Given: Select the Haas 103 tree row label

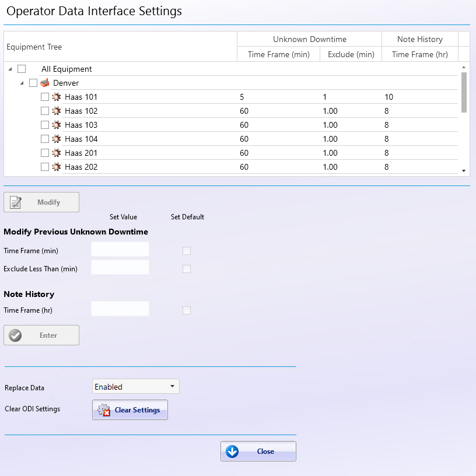Looking at the screenshot, I should coord(81,125).
